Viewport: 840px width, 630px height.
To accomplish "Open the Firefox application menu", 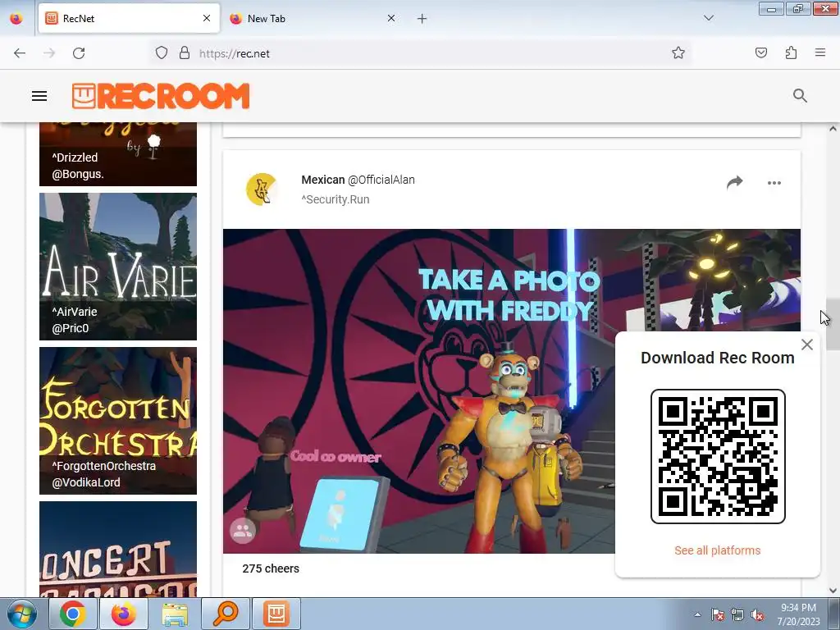I will (x=820, y=52).
